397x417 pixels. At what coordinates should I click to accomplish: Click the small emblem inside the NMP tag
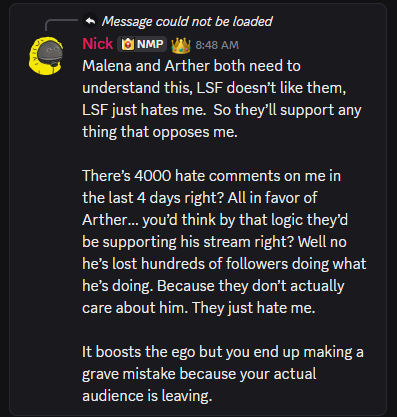pyautogui.click(x=128, y=44)
